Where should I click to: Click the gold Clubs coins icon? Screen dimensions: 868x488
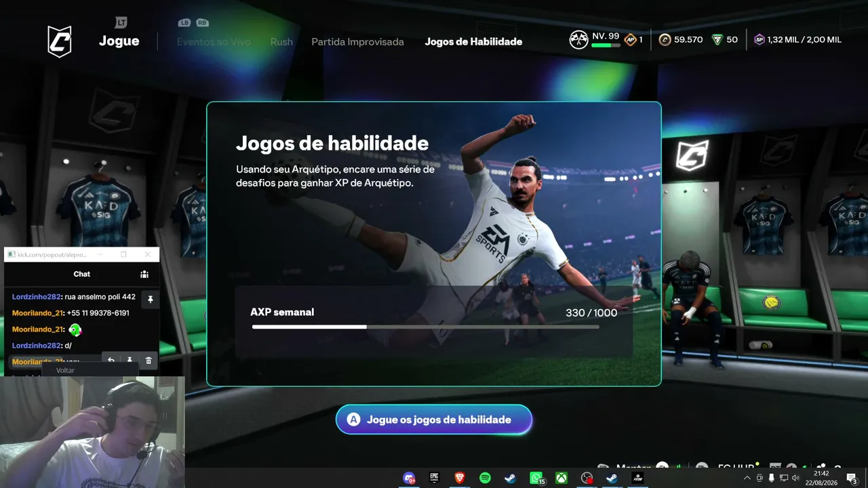(665, 40)
